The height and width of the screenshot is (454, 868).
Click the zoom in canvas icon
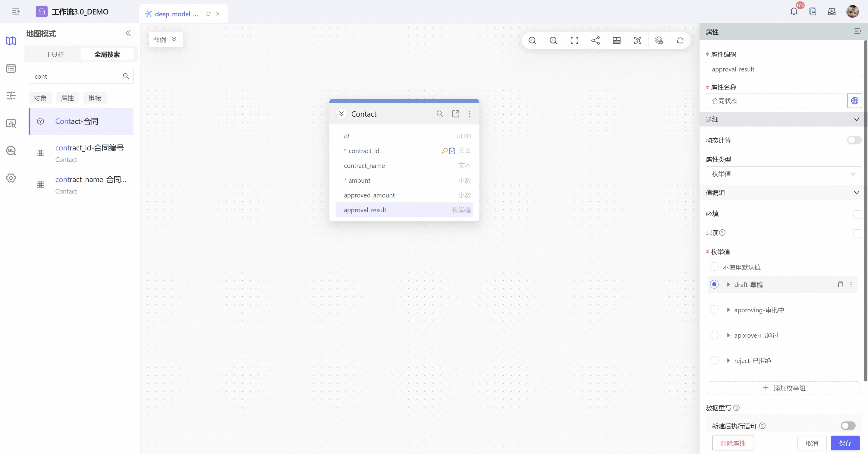click(x=532, y=40)
